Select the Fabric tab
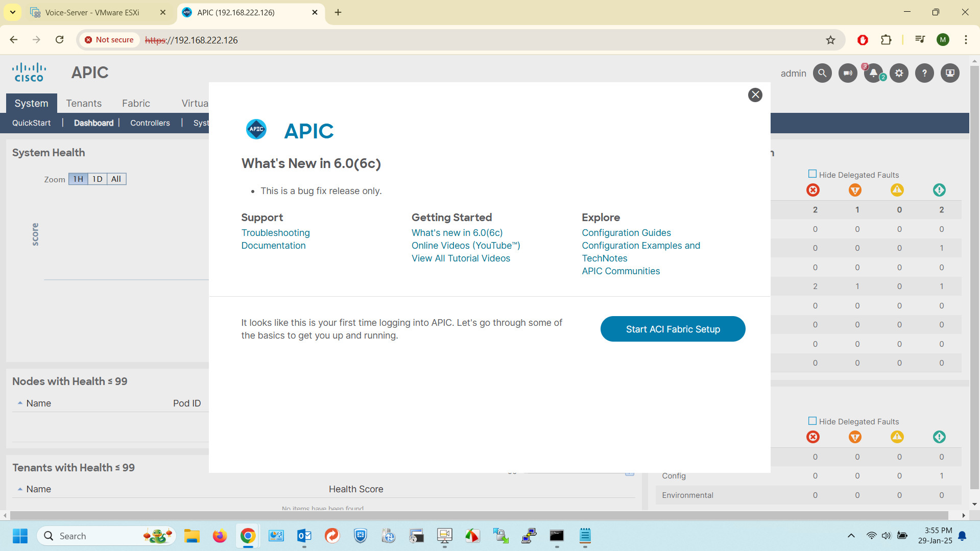 coord(136,103)
